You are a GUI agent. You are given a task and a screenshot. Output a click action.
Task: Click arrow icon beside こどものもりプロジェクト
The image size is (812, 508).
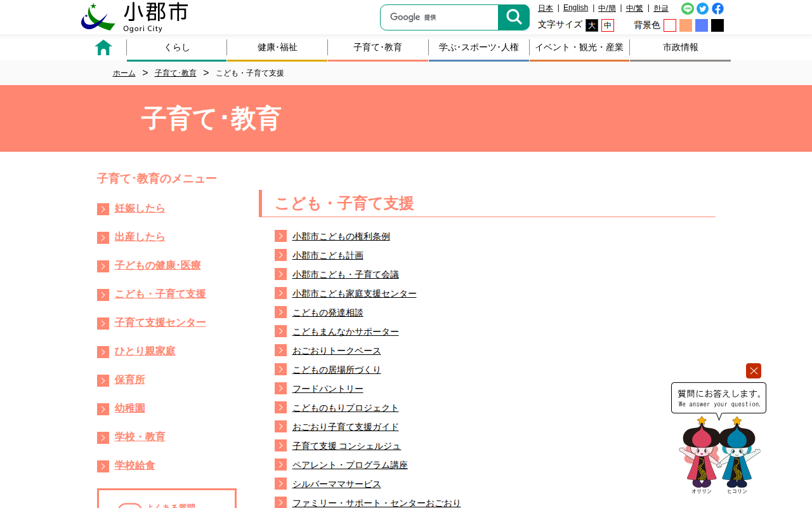[280, 407]
